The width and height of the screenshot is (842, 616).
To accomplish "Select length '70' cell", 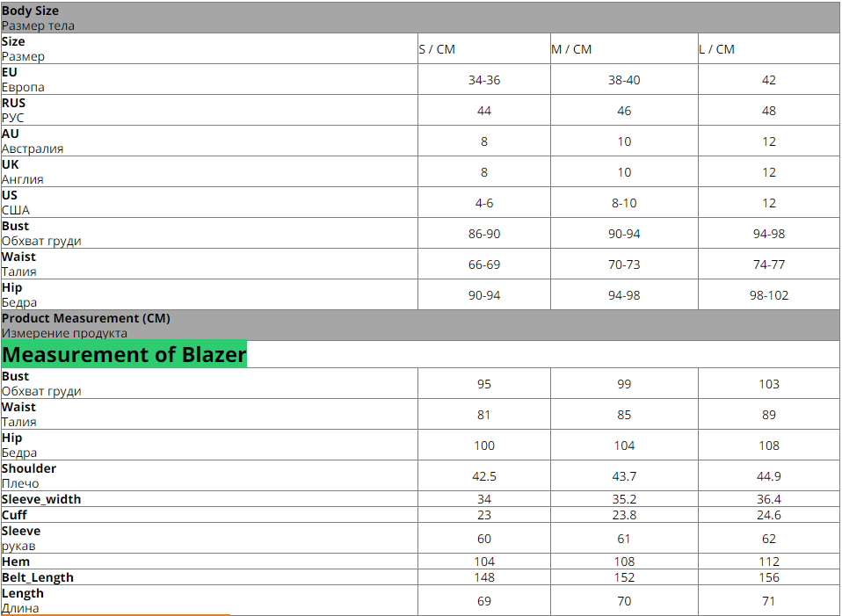I will click(x=625, y=600).
